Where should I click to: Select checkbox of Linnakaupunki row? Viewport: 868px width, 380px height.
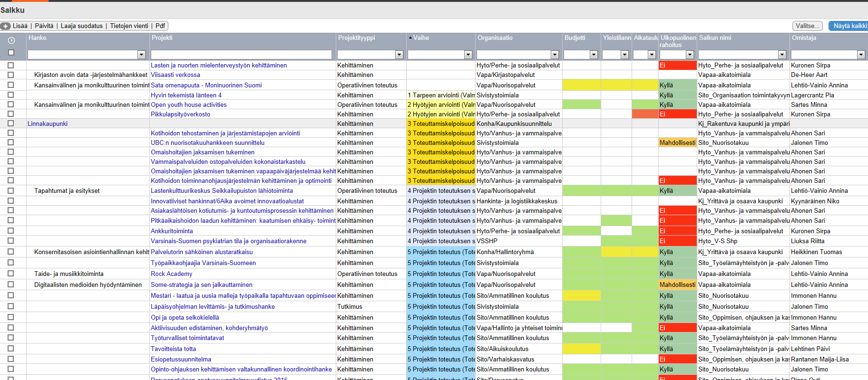[x=11, y=123]
